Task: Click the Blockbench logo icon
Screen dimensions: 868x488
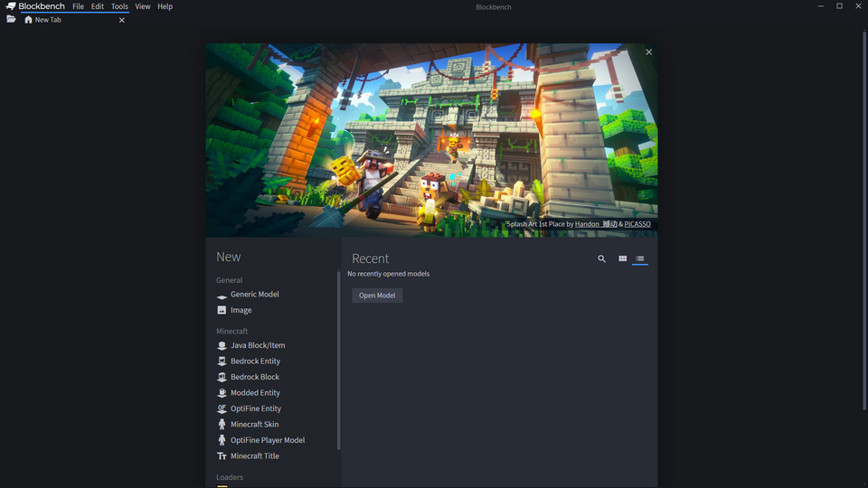Action: point(11,6)
